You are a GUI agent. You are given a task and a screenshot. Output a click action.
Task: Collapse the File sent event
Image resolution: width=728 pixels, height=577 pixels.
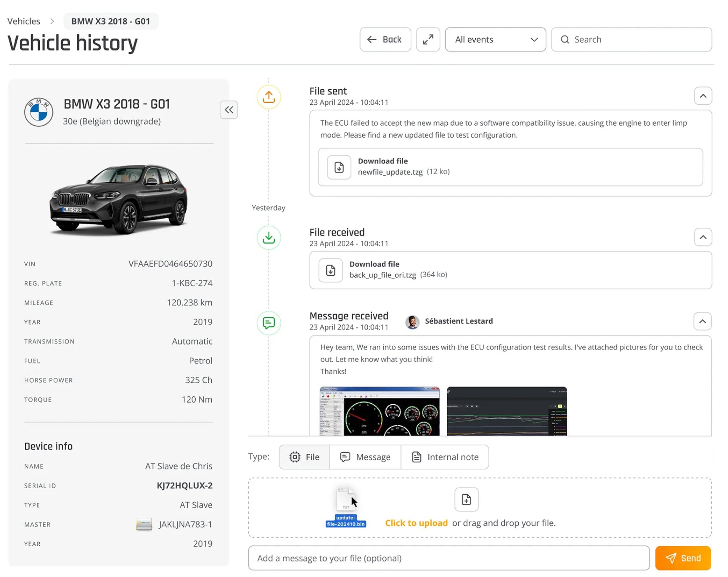pos(703,96)
